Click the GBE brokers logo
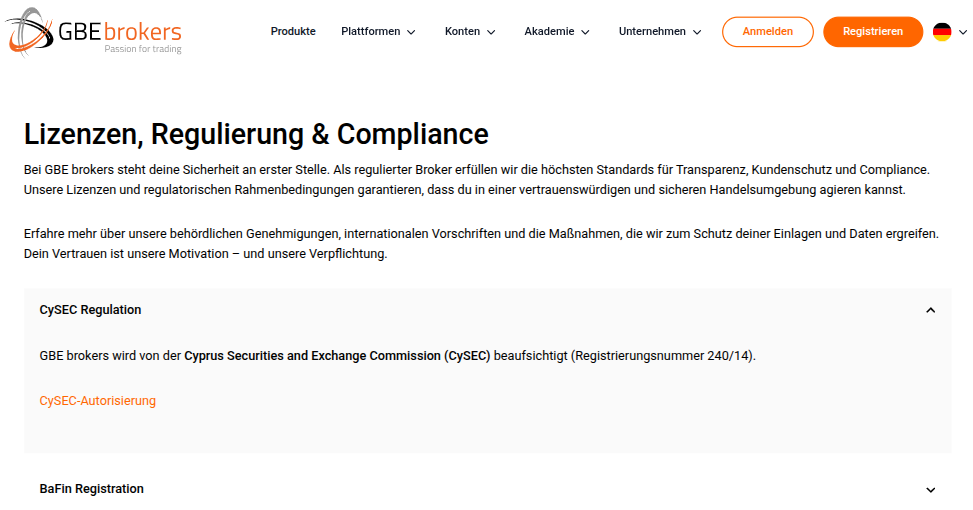The image size is (973, 510). [94, 32]
